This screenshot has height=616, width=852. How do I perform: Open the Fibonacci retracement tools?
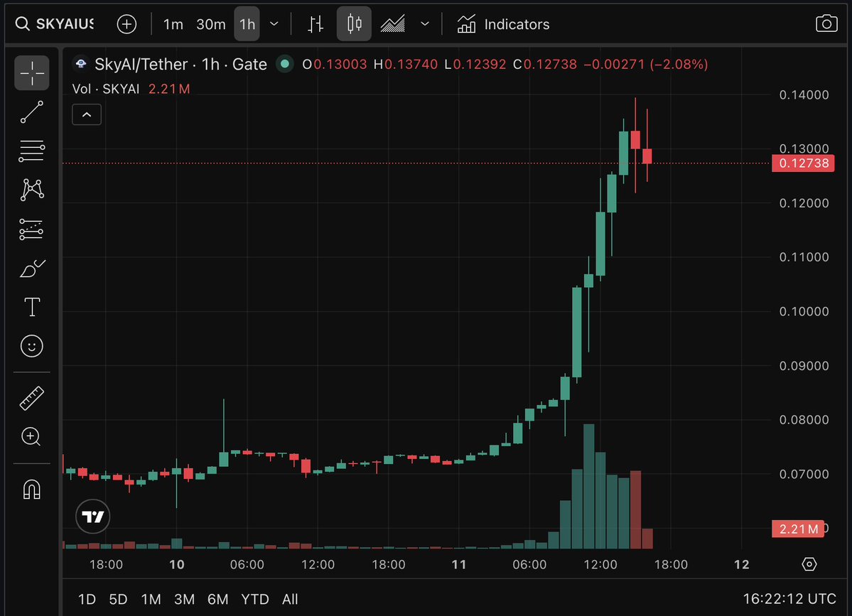click(32, 151)
